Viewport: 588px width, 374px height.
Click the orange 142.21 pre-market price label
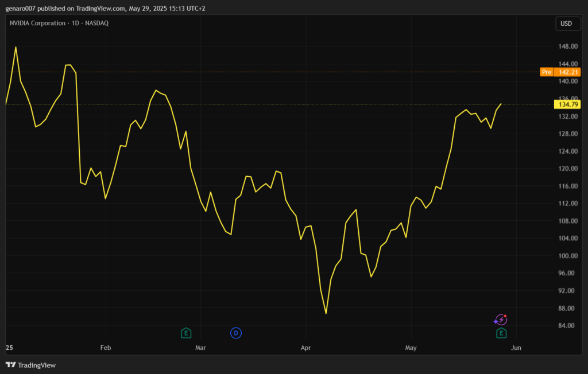pyautogui.click(x=567, y=72)
